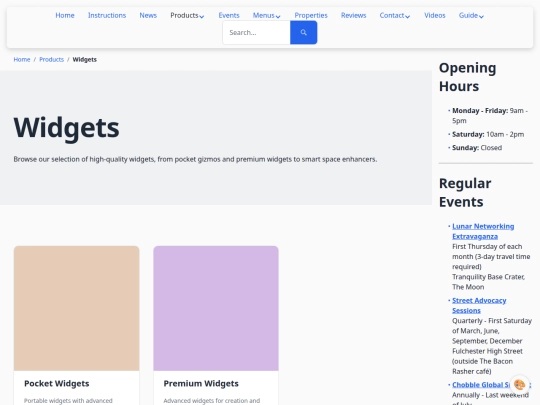Viewport: 540px width, 405px height.
Task: Open the Events navigation item
Action: point(229,15)
